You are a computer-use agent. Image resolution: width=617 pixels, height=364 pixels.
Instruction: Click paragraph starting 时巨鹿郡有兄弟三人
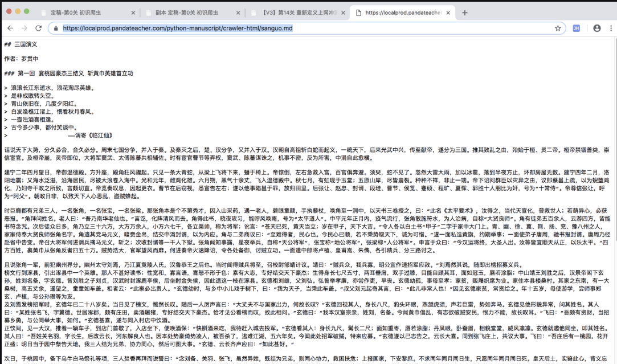307,230
